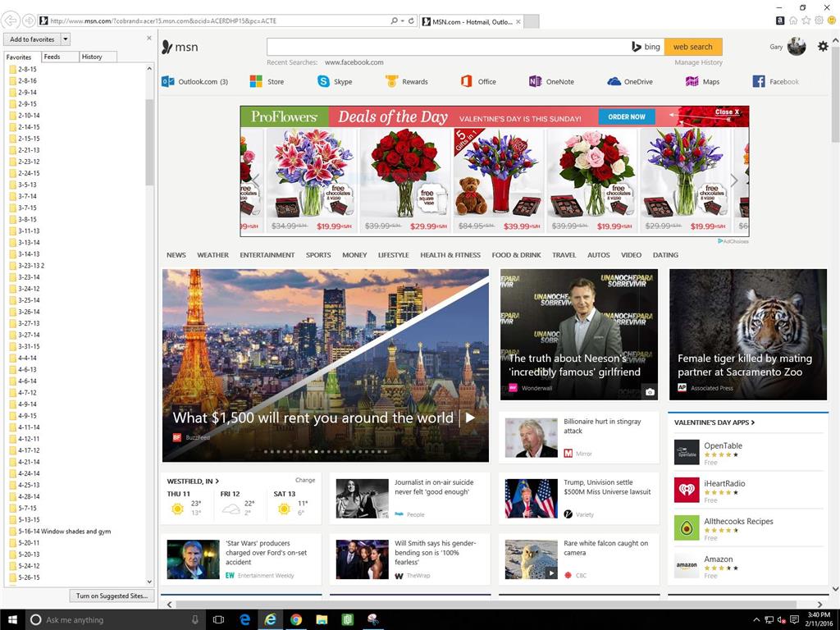Click the Cortana Ask me anything box
This screenshot has width=840, height=630.
point(114,620)
